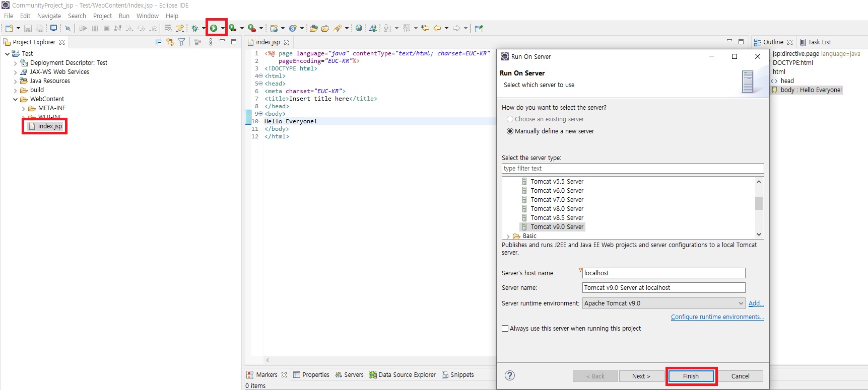
Task: Check Always use this server for project
Action: click(x=505, y=329)
